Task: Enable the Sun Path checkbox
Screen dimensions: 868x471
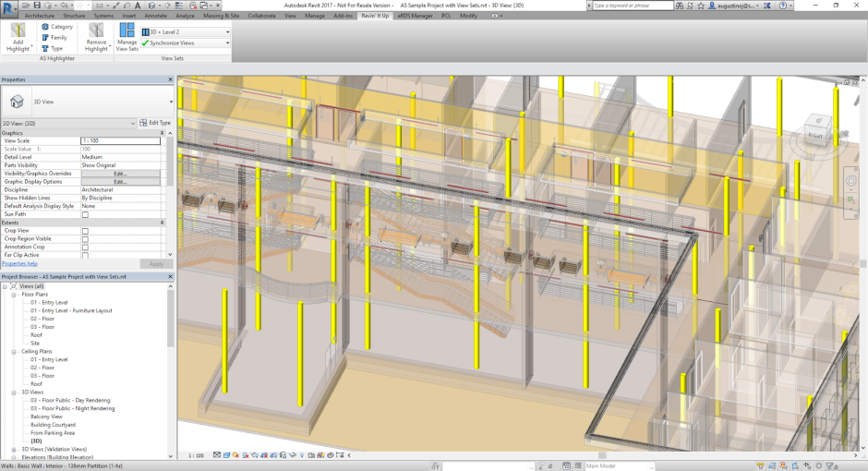Action: (x=85, y=214)
